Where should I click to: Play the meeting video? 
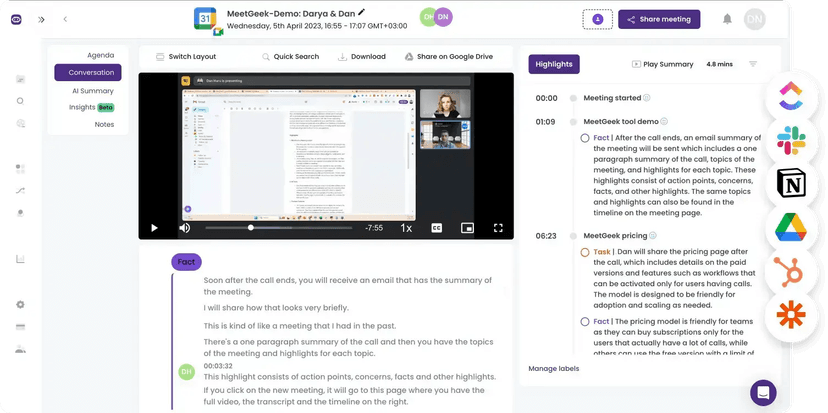[x=154, y=228]
